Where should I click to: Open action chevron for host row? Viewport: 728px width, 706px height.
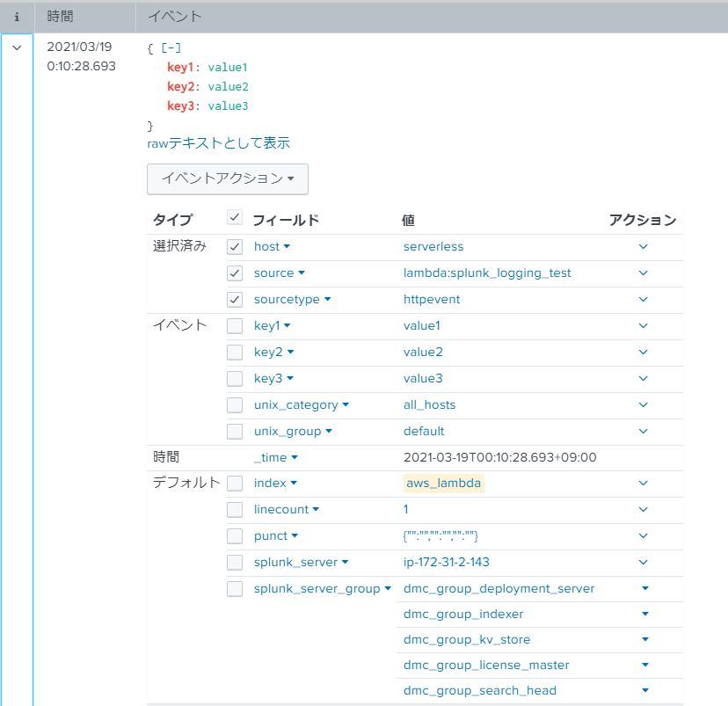(643, 246)
